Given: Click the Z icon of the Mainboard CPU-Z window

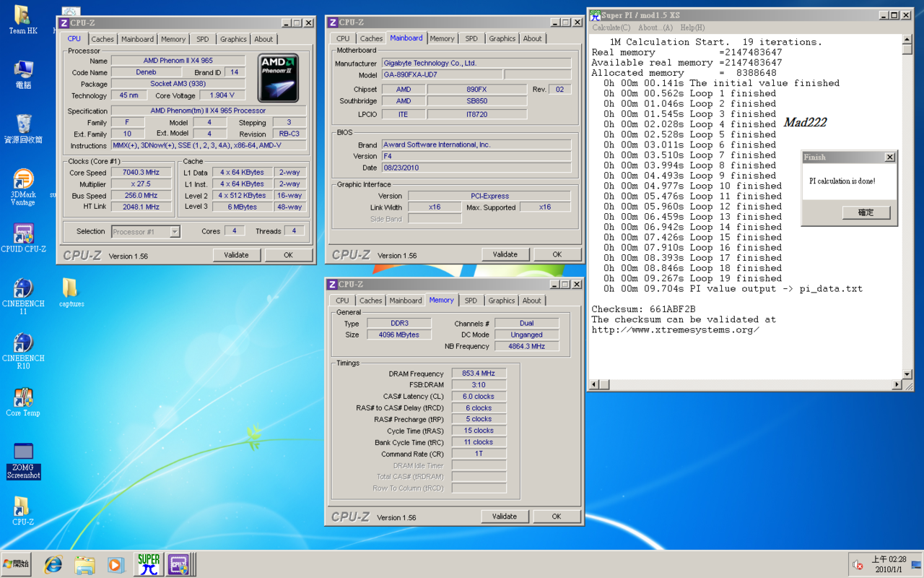Looking at the screenshot, I should click(332, 23).
